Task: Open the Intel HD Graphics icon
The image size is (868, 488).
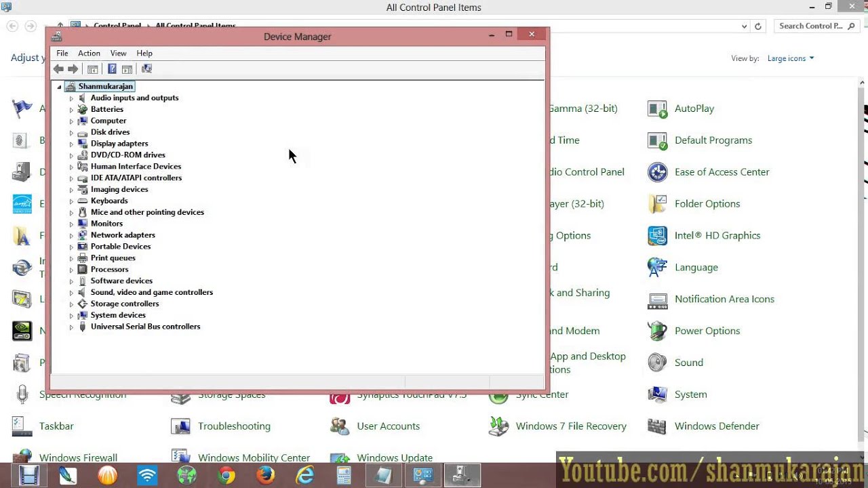Action: pos(657,236)
